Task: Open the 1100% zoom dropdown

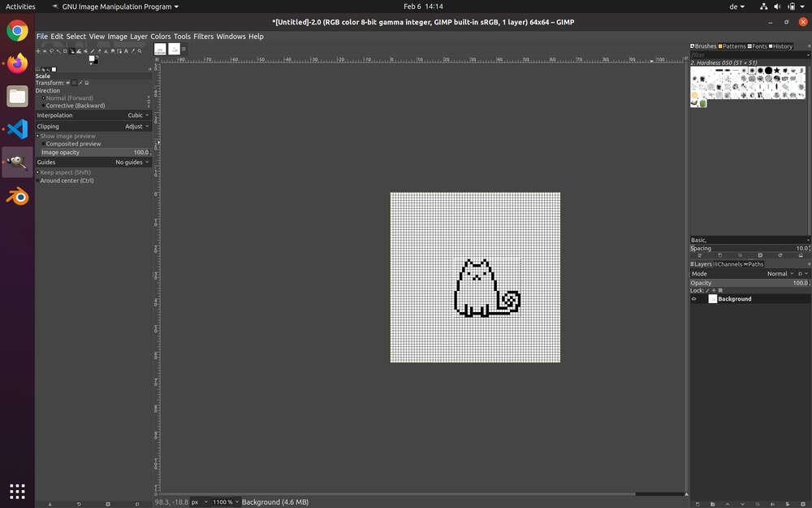Action: point(226,502)
